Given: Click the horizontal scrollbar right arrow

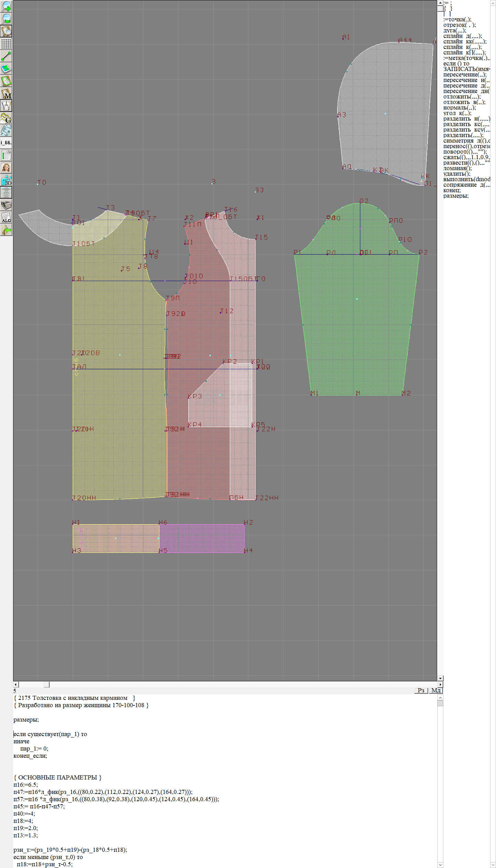Looking at the screenshot, I should click(x=440, y=684).
